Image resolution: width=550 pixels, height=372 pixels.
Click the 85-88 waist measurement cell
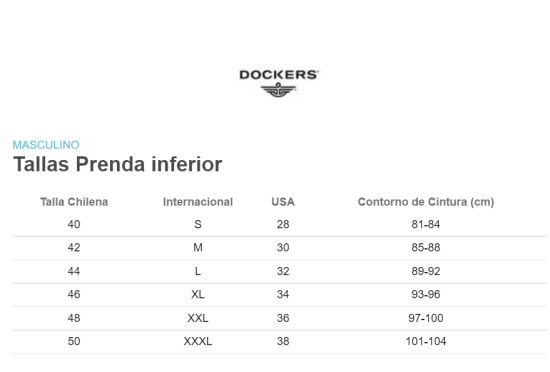426,248
